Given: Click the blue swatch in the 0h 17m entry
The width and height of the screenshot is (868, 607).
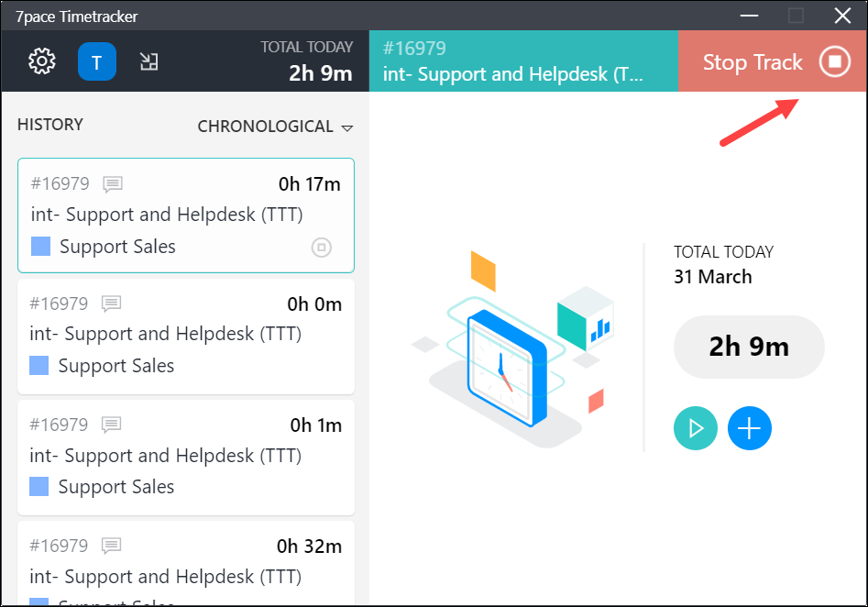Looking at the screenshot, I should [x=40, y=247].
